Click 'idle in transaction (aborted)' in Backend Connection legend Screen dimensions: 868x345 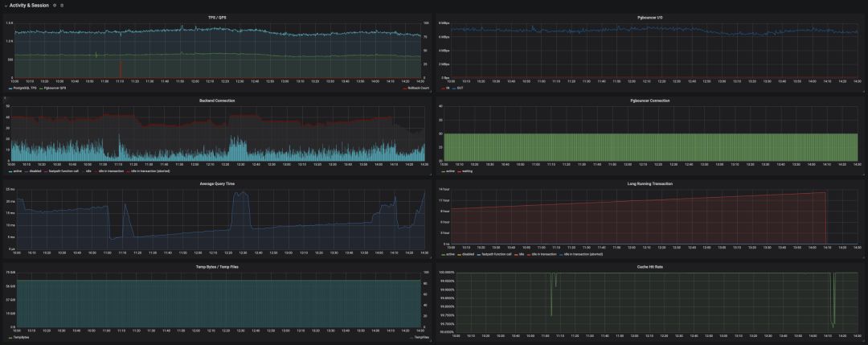148,171
